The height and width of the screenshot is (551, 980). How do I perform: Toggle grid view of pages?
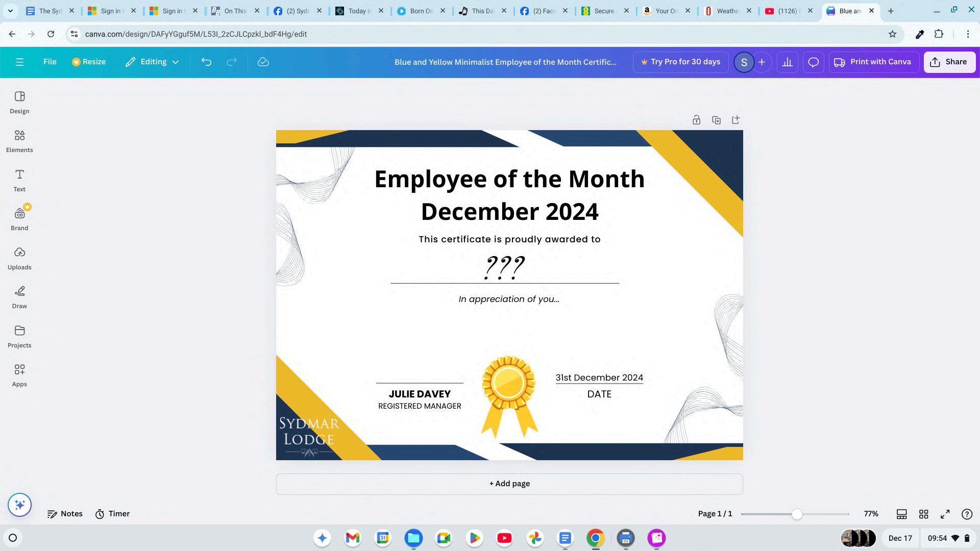(x=923, y=514)
